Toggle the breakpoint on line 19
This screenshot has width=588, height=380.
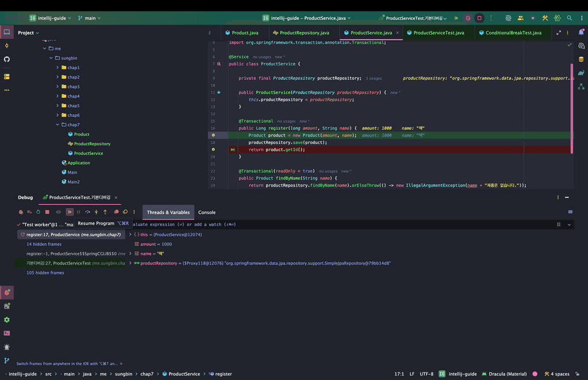click(x=213, y=149)
